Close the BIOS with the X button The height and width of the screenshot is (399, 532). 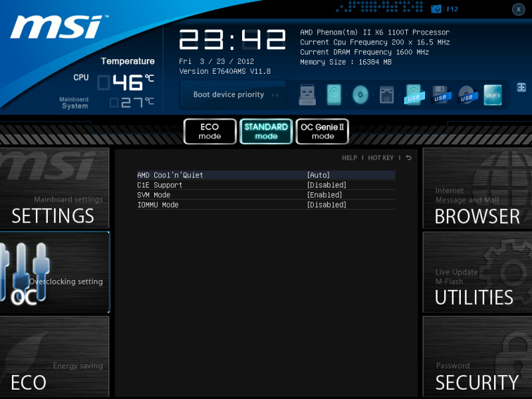click(x=519, y=9)
